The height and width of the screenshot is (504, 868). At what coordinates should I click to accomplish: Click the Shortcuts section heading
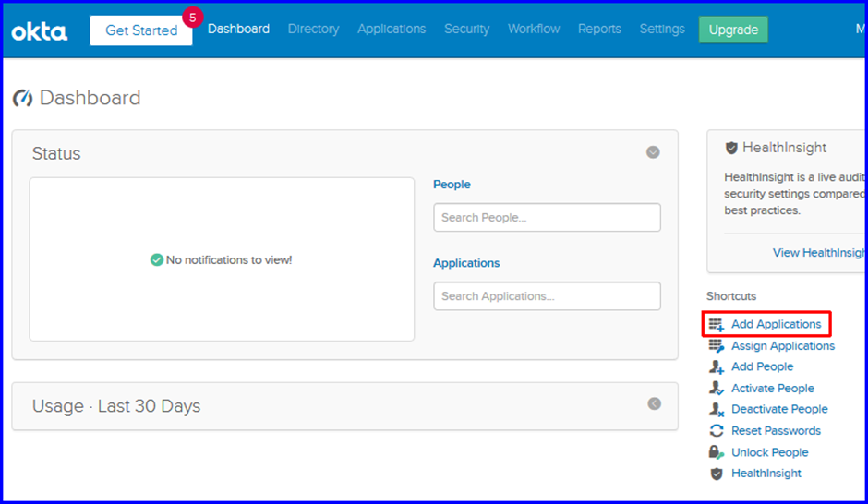[731, 296]
